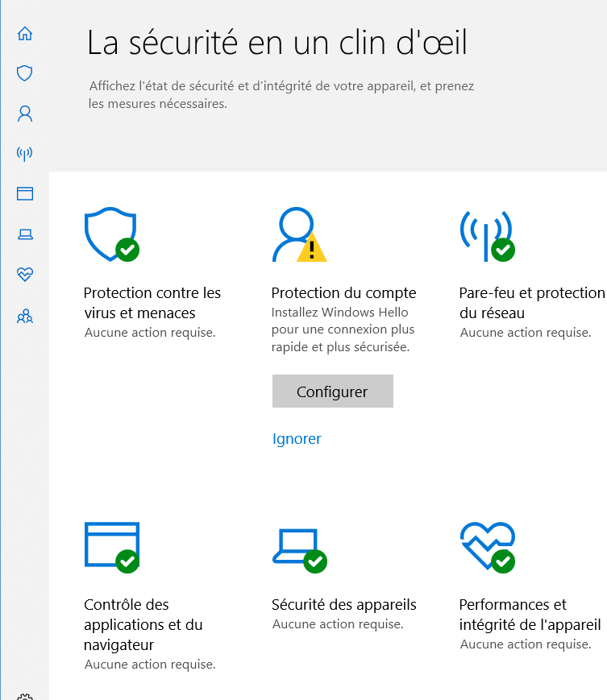The width and height of the screenshot is (607, 700).
Task: Click the Configurer button
Action: click(x=333, y=391)
